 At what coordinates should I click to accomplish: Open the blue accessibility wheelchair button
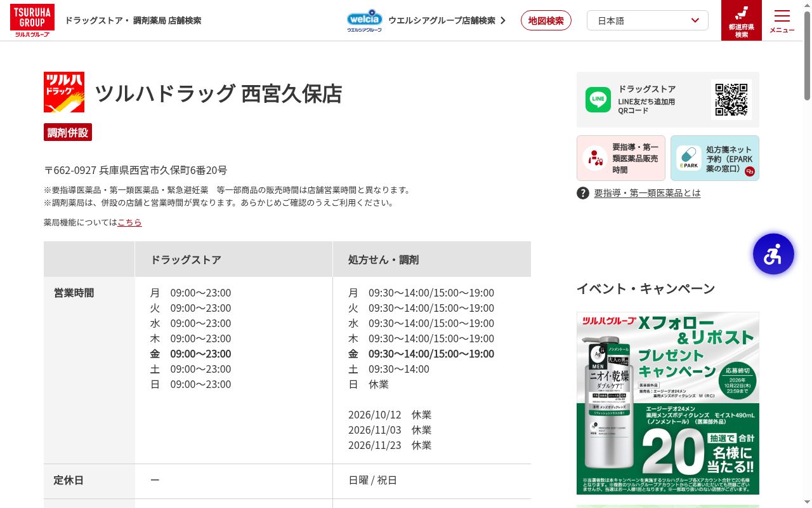pyautogui.click(x=773, y=254)
